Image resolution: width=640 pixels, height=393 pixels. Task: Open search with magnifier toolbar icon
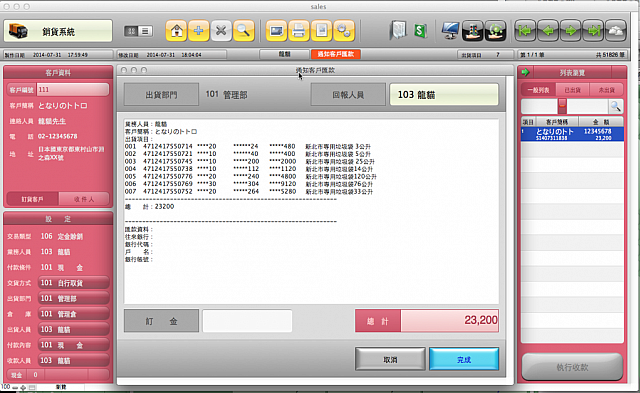244,31
